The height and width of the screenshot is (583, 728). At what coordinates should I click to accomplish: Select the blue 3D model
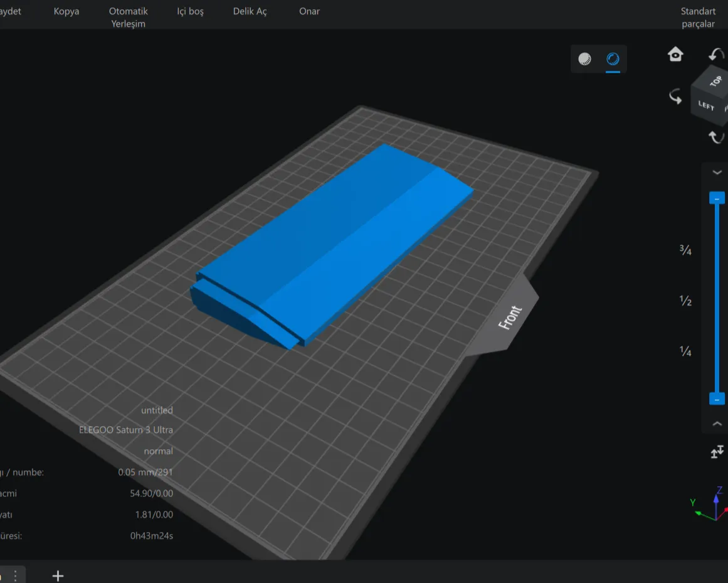click(x=332, y=246)
